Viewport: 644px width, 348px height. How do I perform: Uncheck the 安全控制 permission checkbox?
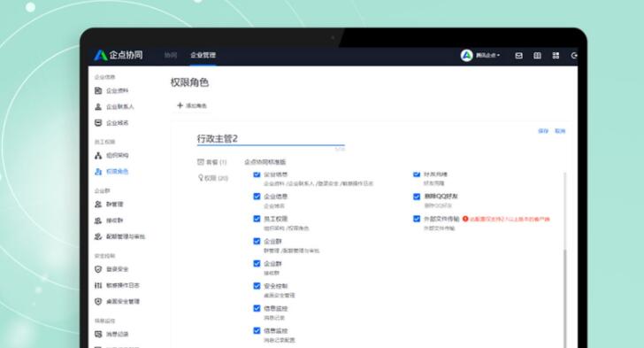(x=257, y=286)
